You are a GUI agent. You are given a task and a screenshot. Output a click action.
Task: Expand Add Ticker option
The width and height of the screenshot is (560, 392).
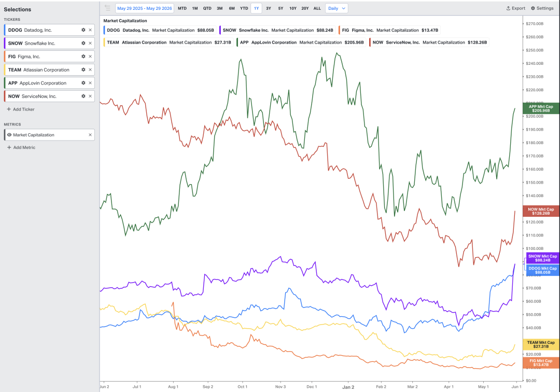(21, 109)
